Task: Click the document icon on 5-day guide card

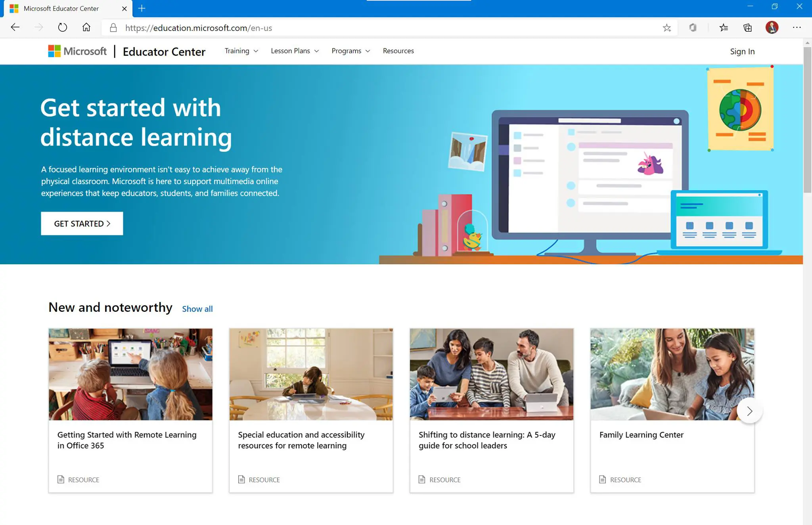Action: click(x=422, y=479)
